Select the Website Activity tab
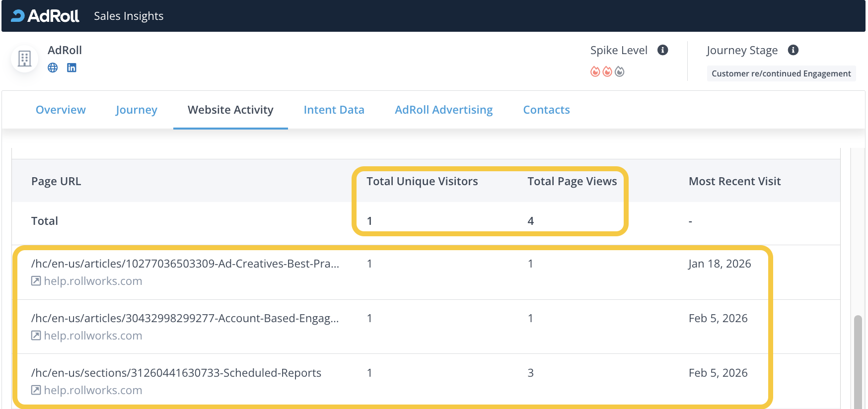This screenshot has width=868, height=409. tap(230, 110)
